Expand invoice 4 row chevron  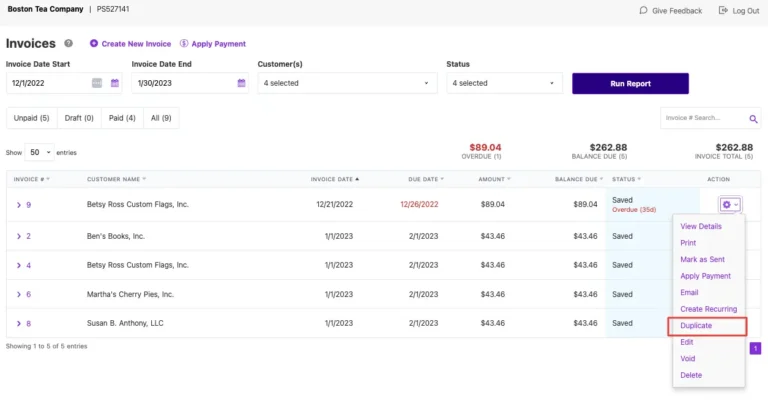pyautogui.click(x=19, y=265)
